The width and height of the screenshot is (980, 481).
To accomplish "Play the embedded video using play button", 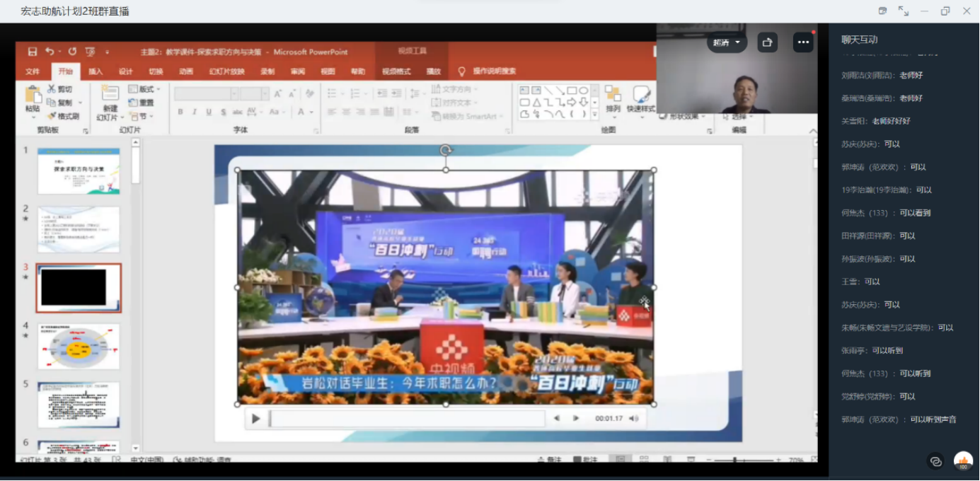I will [x=255, y=419].
